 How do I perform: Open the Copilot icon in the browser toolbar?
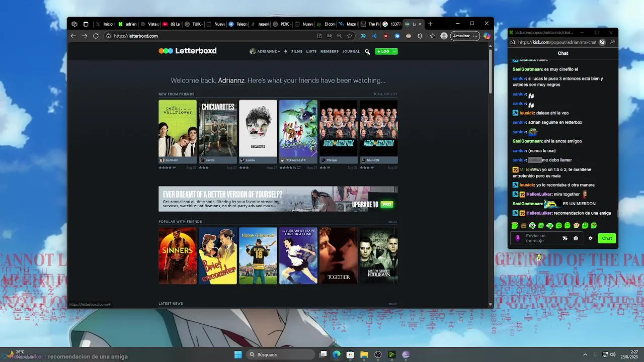[487, 36]
